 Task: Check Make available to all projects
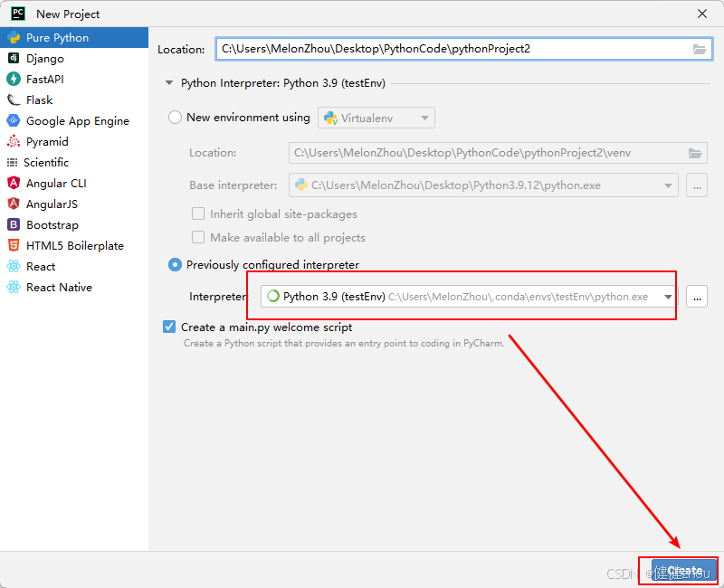198,237
